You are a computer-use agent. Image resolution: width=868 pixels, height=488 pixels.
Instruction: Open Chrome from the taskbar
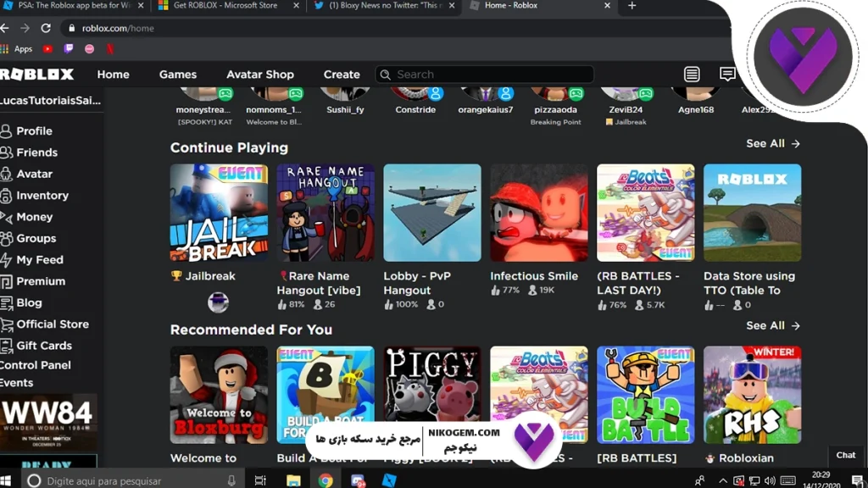[325, 480]
